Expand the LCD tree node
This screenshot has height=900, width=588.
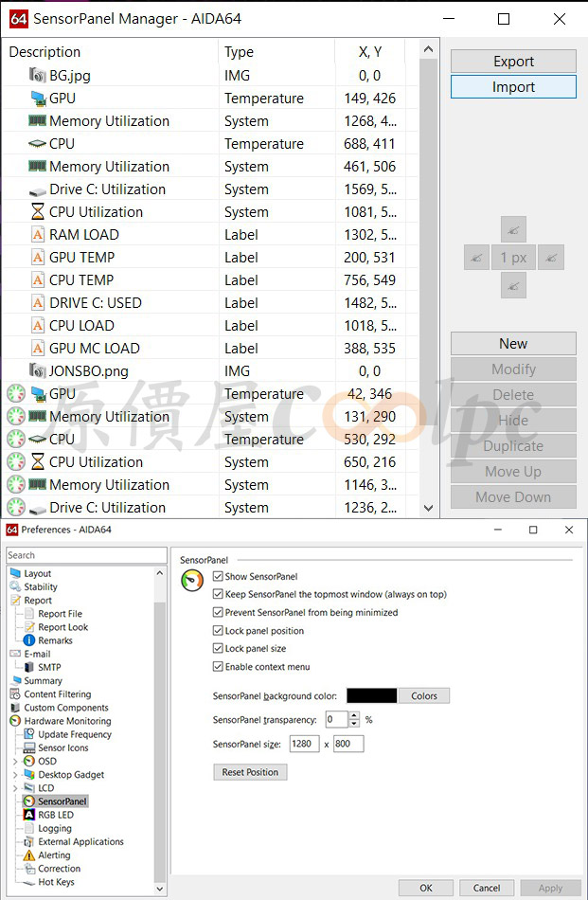pos(15,788)
